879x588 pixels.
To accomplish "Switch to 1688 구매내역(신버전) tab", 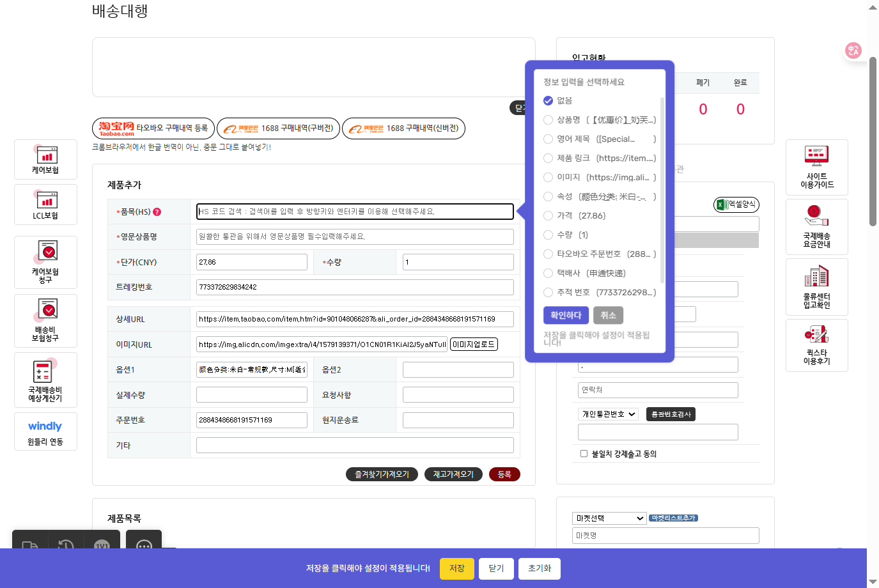I will (404, 128).
